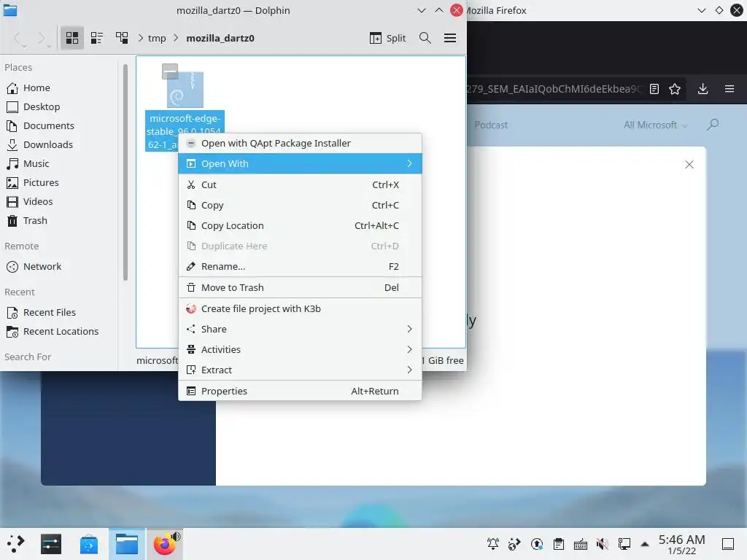Open Videos in Places panel

coord(38,202)
